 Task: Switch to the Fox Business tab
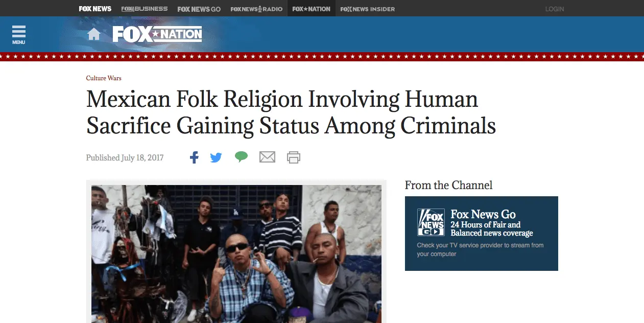[x=144, y=9]
